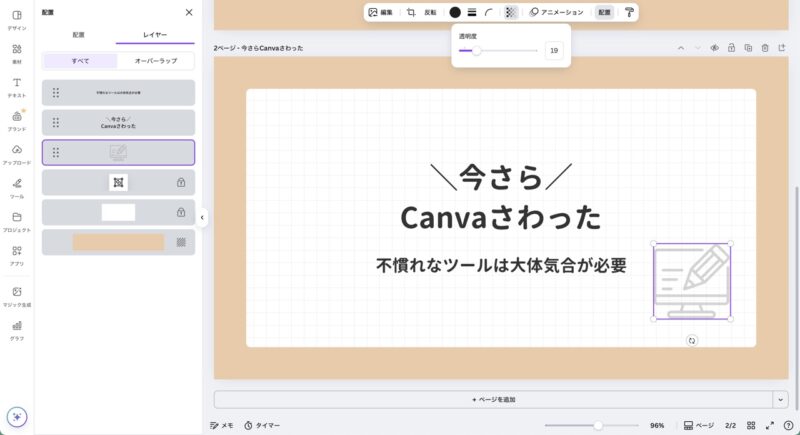Select the beige background layer
The width and height of the screenshot is (800, 435).
tap(118, 242)
